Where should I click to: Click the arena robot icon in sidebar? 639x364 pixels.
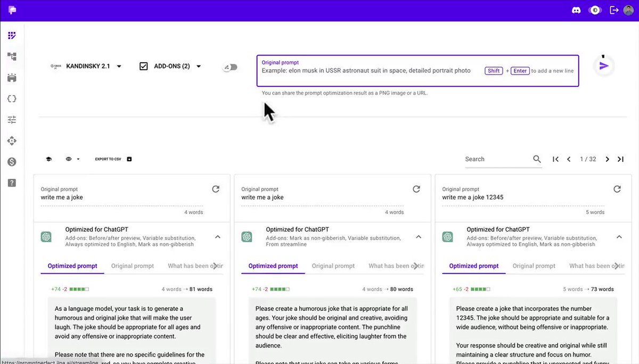pos(12,78)
